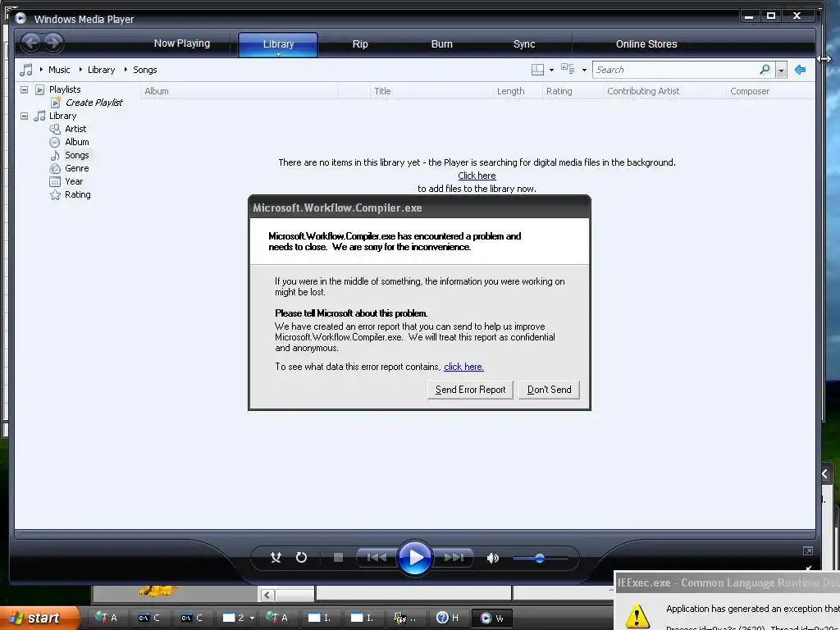Image resolution: width=840 pixels, height=630 pixels.
Task: Sort by the Length column header
Action: pyautogui.click(x=517, y=91)
